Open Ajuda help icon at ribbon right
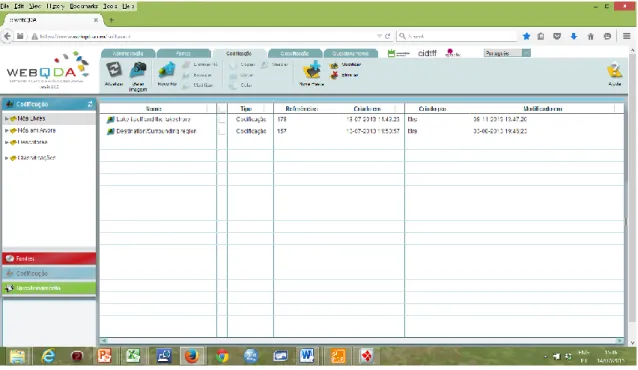The width and height of the screenshot is (638, 370). pyautogui.click(x=615, y=71)
